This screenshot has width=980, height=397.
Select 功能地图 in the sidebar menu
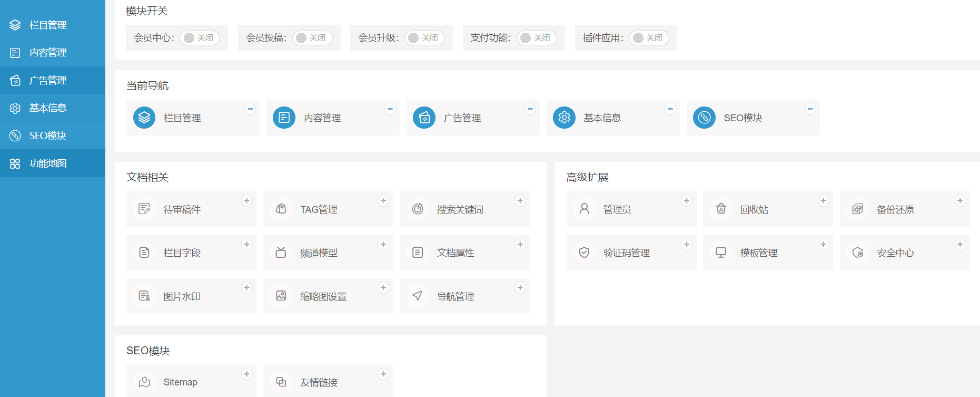[48, 163]
